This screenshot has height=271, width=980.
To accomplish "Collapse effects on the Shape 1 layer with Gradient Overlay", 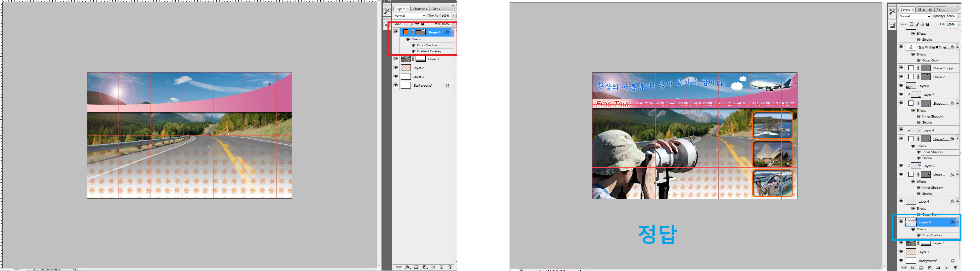I will 452,32.
